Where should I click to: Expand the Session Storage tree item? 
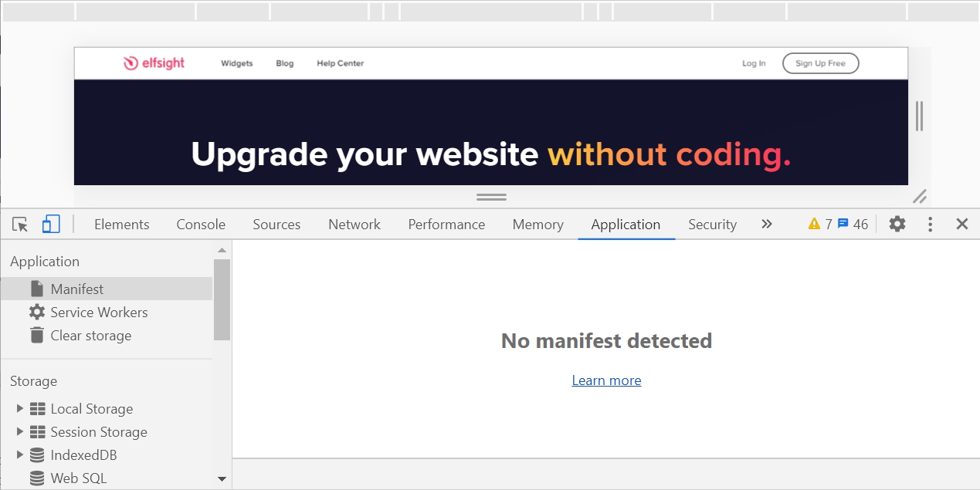click(19, 431)
